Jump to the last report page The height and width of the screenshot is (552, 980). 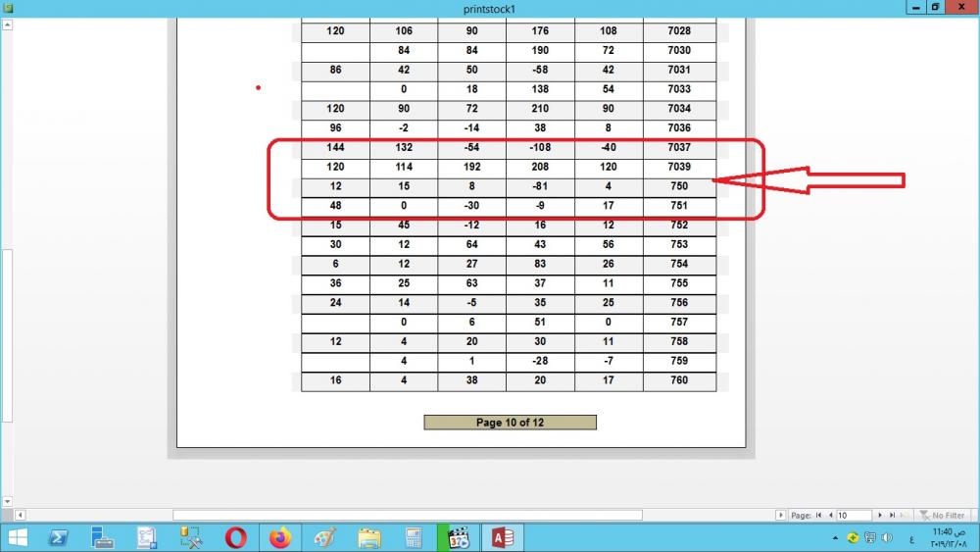coord(892,515)
